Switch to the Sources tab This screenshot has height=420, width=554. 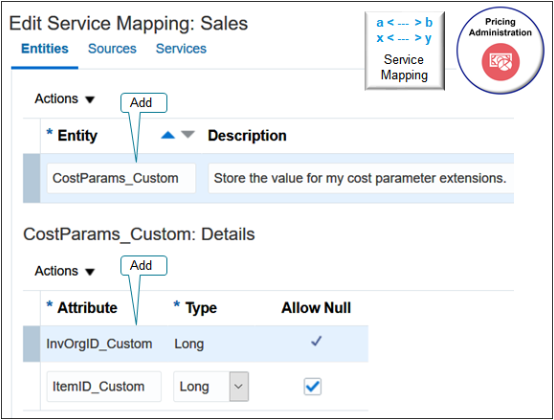click(x=112, y=49)
